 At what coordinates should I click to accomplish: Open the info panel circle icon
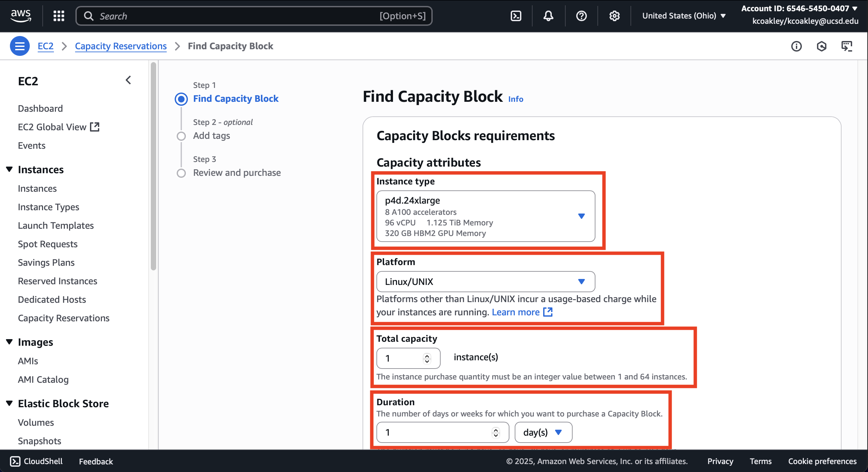(x=796, y=46)
